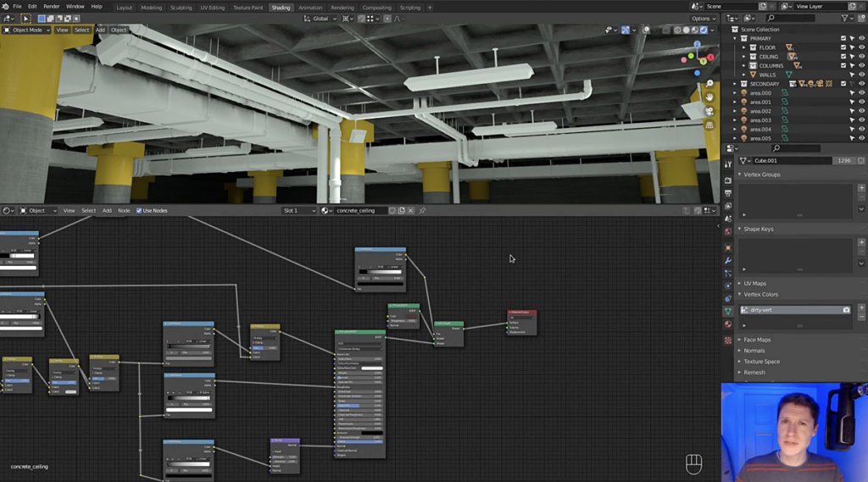Screen dimensions: 868x482
Task: Open the View Layer properties tab
Action: 728,206
